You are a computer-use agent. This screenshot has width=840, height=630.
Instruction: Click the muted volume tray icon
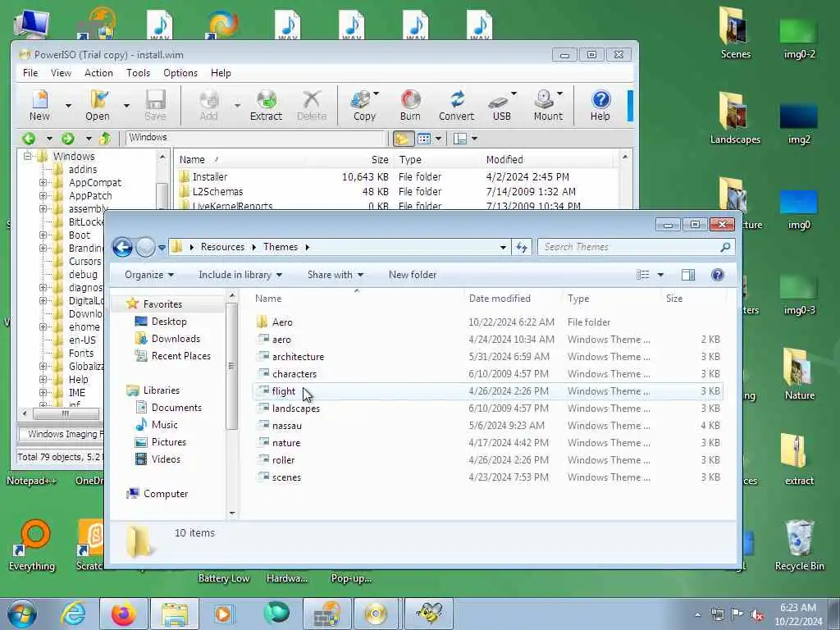click(757, 615)
